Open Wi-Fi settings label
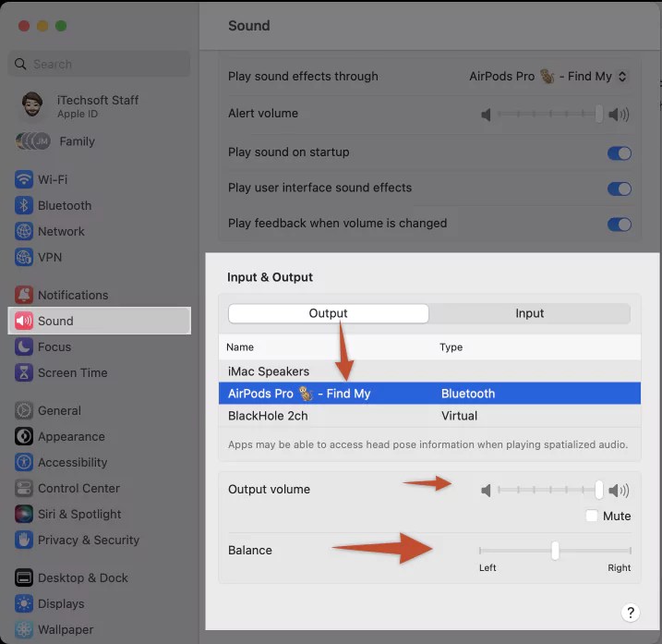Image resolution: width=662 pixels, height=644 pixels. tap(53, 179)
